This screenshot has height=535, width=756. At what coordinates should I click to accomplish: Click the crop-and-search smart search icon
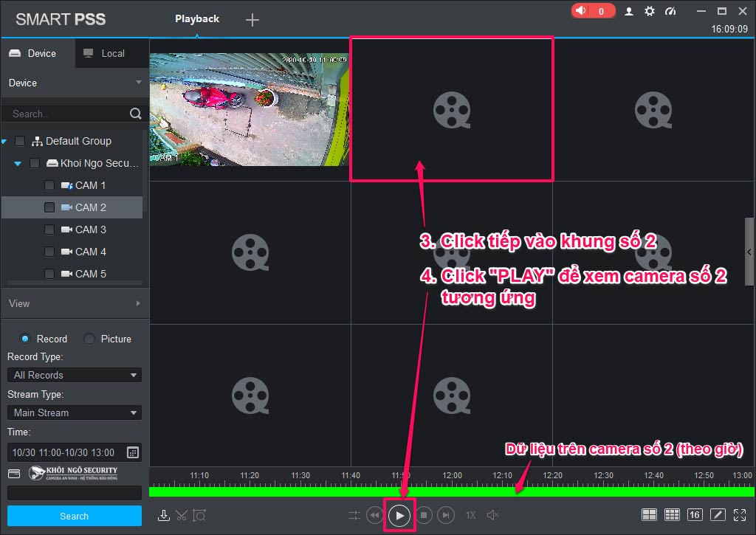[x=199, y=515]
